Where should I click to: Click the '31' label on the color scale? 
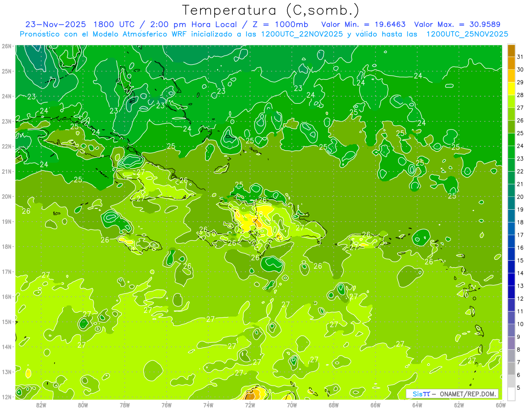520,57
